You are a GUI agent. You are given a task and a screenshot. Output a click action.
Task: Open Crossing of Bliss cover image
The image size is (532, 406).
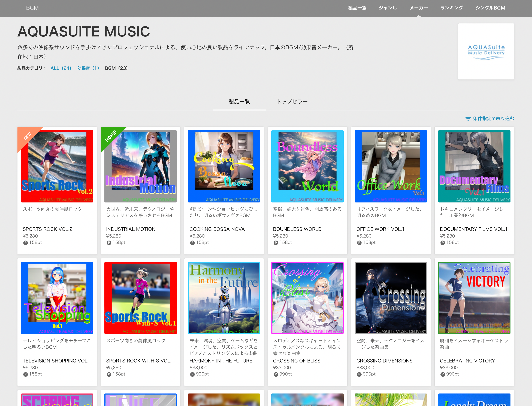click(307, 298)
